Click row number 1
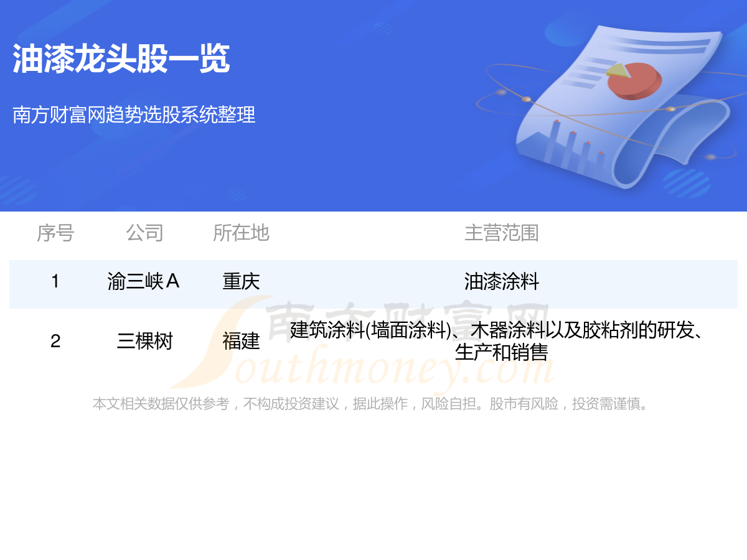Screen dimensions: 747x560 pyautogui.click(x=55, y=282)
